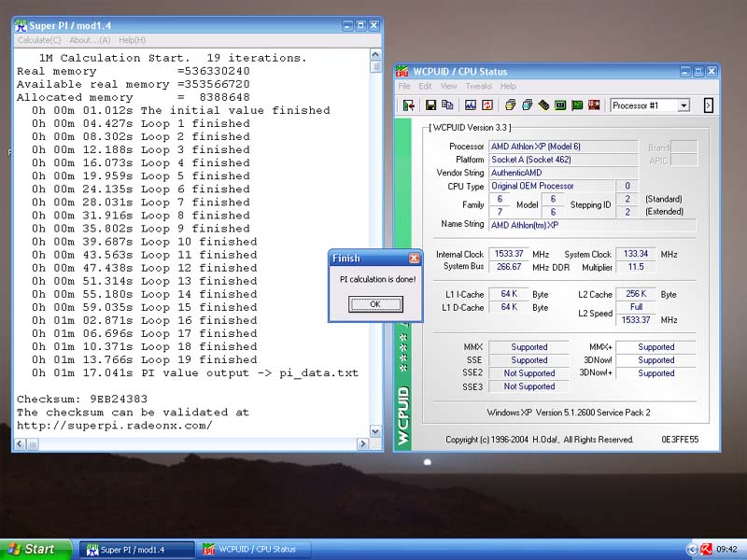
Task: Open the Processor #1 dropdown
Action: [x=683, y=105]
